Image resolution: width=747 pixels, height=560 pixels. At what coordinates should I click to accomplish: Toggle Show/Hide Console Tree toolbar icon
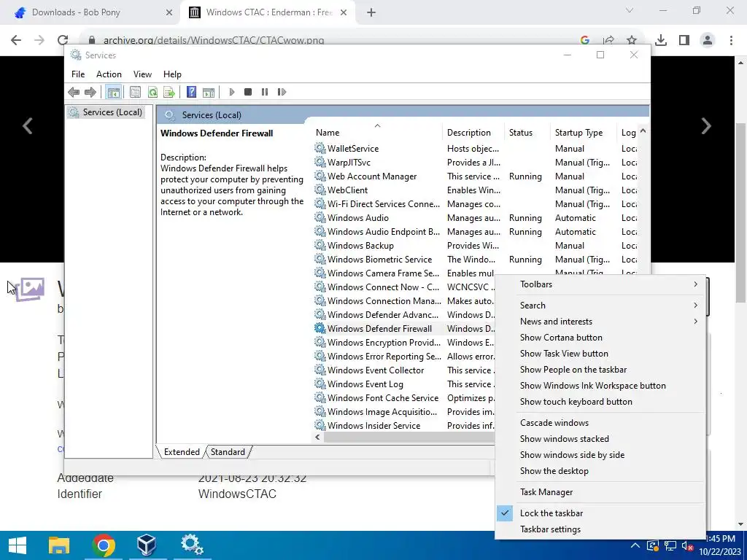(113, 92)
